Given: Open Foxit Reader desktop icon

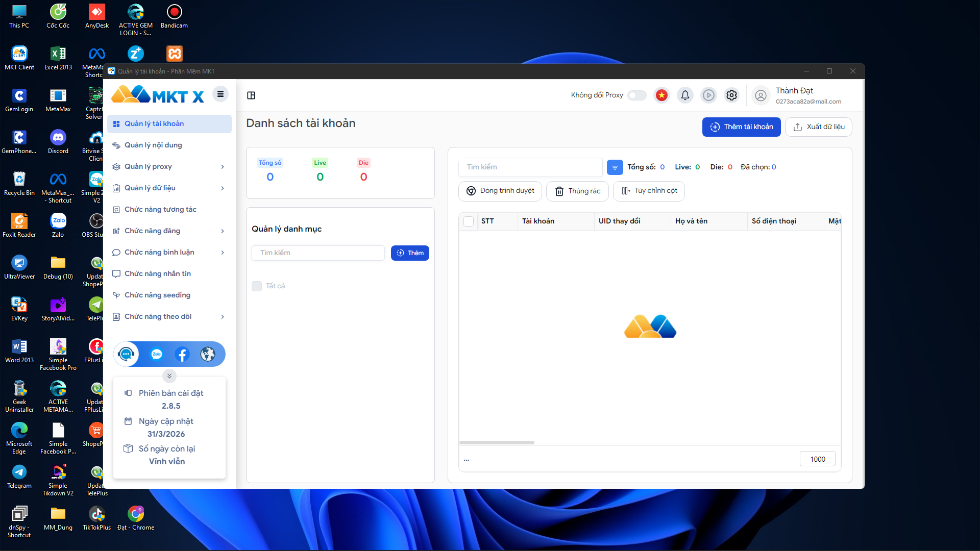Looking at the screenshot, I should [19, 226].
